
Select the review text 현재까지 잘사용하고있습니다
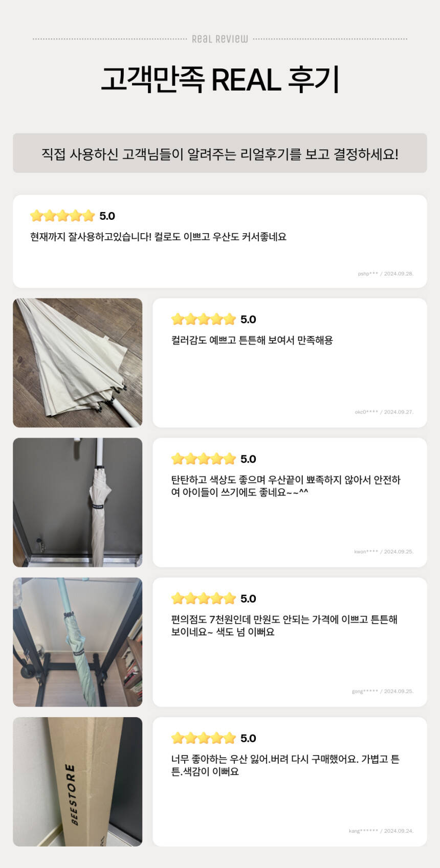click(x=158, y=237)
